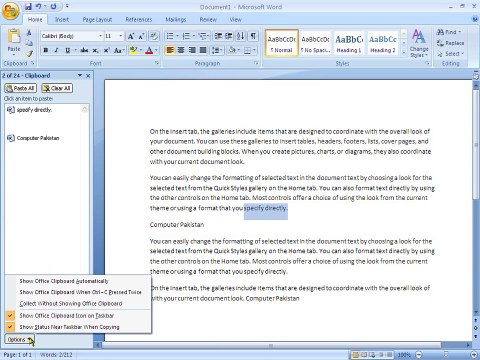Sort the selected text
The height and width of the screenshot is (360, 480).
click(x=240, y=36)
